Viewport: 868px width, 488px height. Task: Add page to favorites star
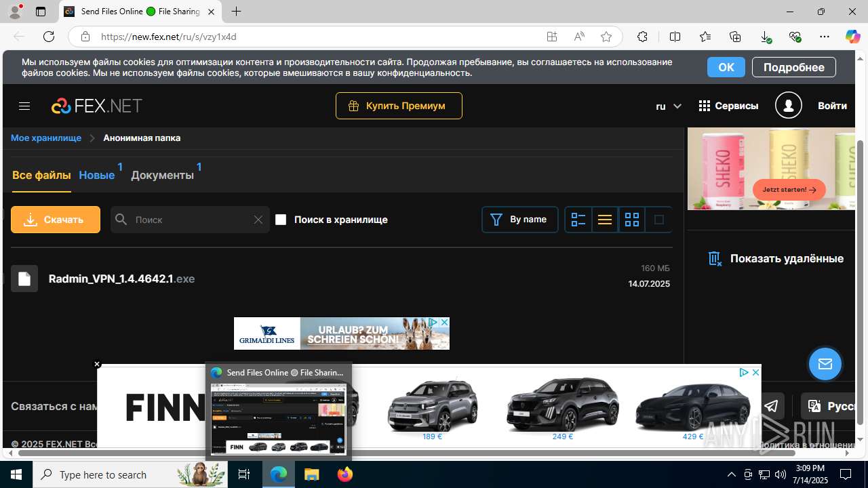click(x=606, y=37)
